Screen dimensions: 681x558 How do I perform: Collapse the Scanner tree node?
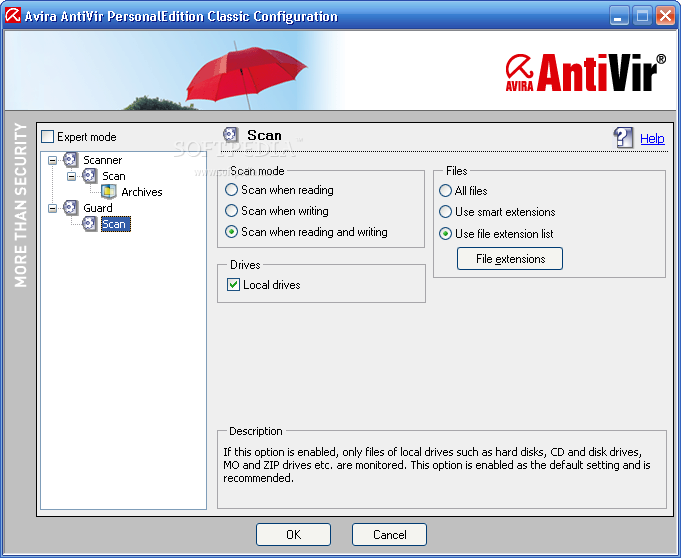coord(53,160)
